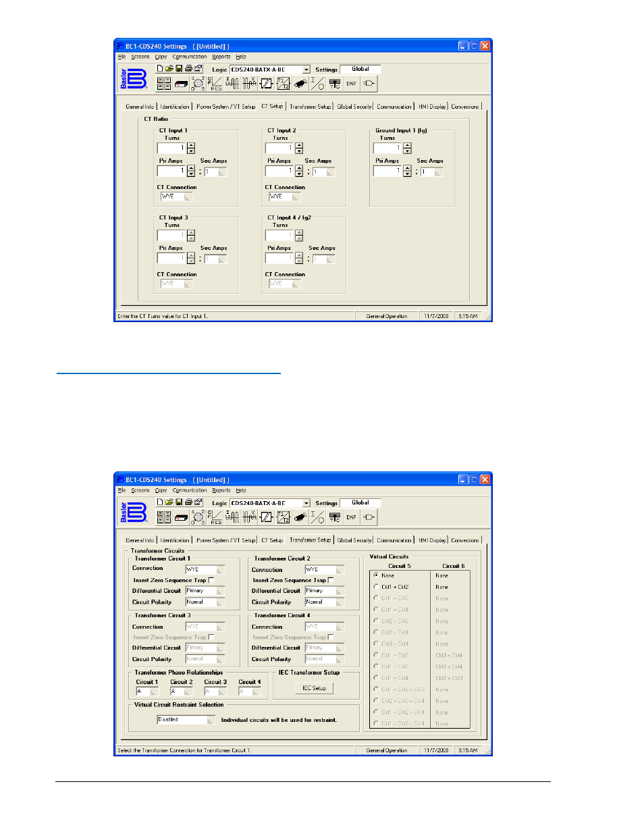
Task: Check Insert Zero Sequence Trap for Transformer Circuit 1
Action: [211, 580]
